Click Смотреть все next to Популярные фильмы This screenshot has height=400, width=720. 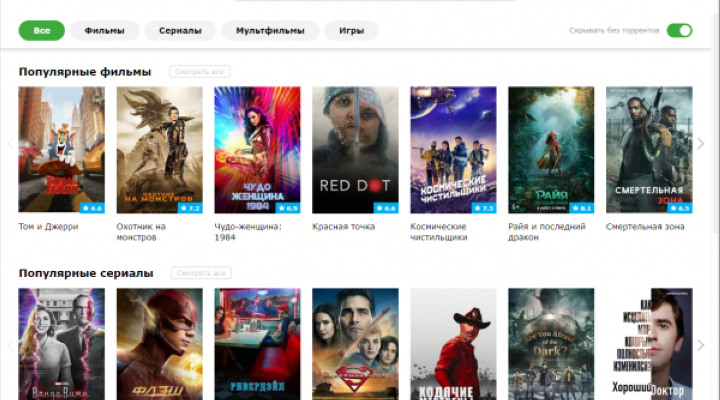click(200, 72)
